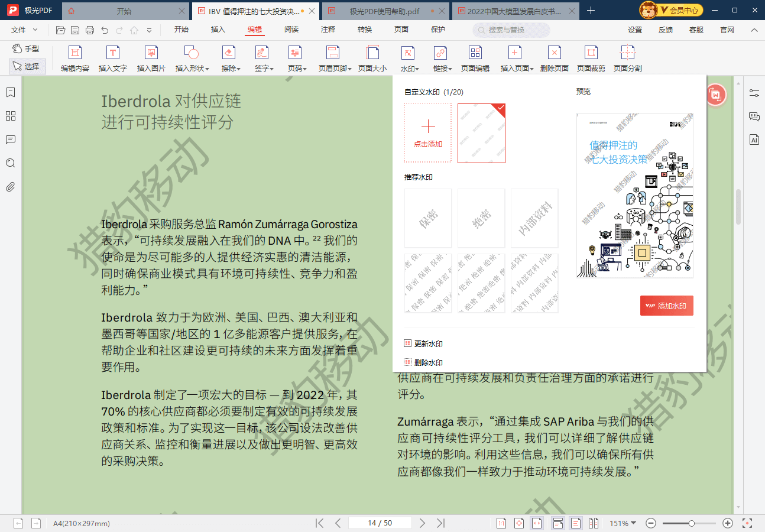765x532 pixels.
Task: Open the 页面编辑 page edit tool
Action: click(x=475, y=59)
